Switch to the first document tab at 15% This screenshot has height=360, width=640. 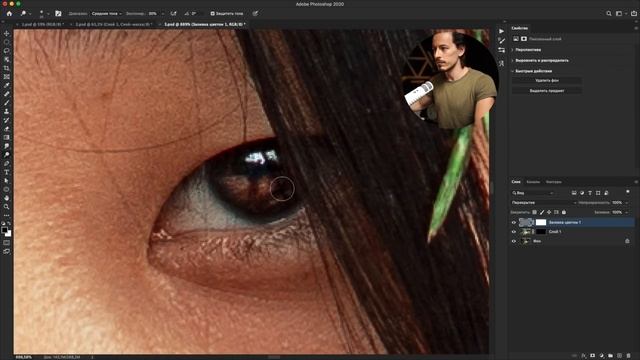tap(42, 24)
